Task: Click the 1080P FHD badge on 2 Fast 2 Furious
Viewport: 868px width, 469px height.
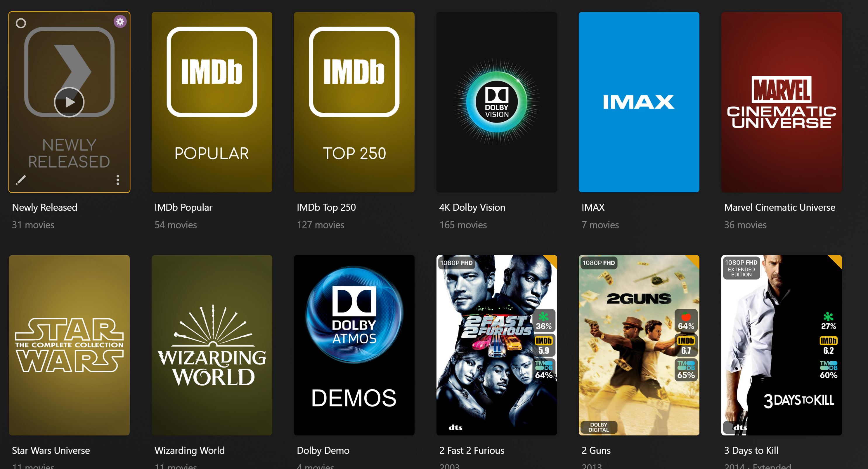Action: tap(456, 263)
